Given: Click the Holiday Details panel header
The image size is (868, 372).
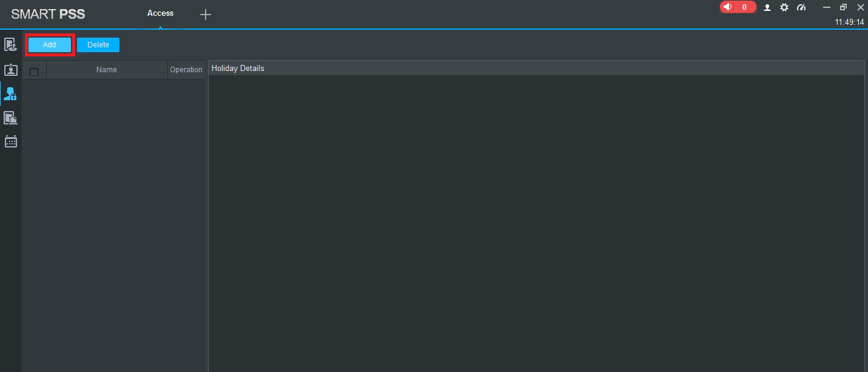Looking at the screenshot, I should [238, 69].
